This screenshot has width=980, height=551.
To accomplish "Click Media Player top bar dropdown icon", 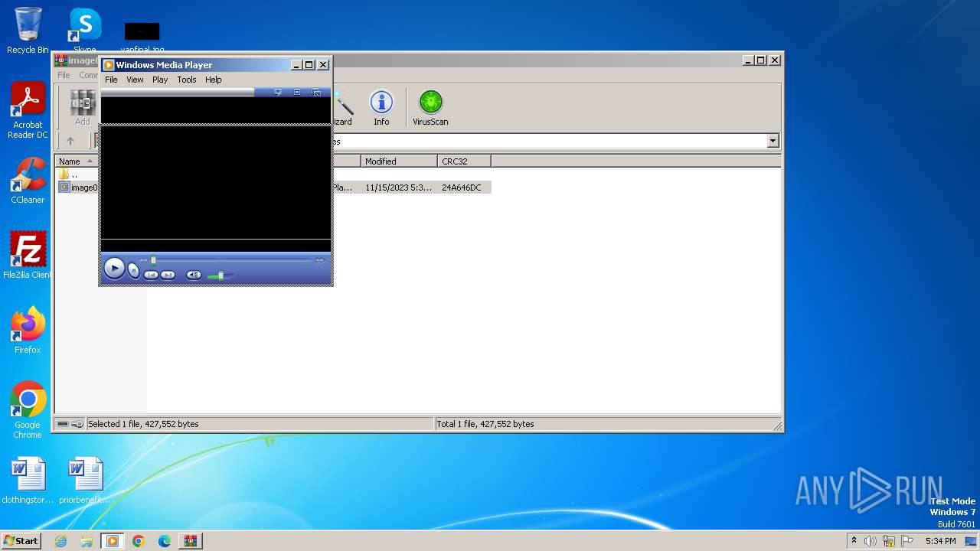I will click(278, 92).
